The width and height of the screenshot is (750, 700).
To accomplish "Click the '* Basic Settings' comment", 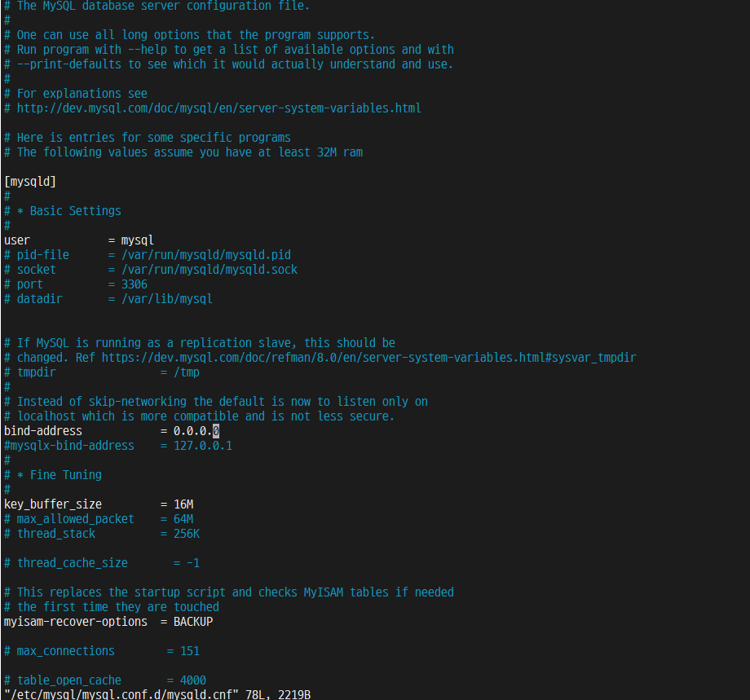I will click(x=63, y=211).
